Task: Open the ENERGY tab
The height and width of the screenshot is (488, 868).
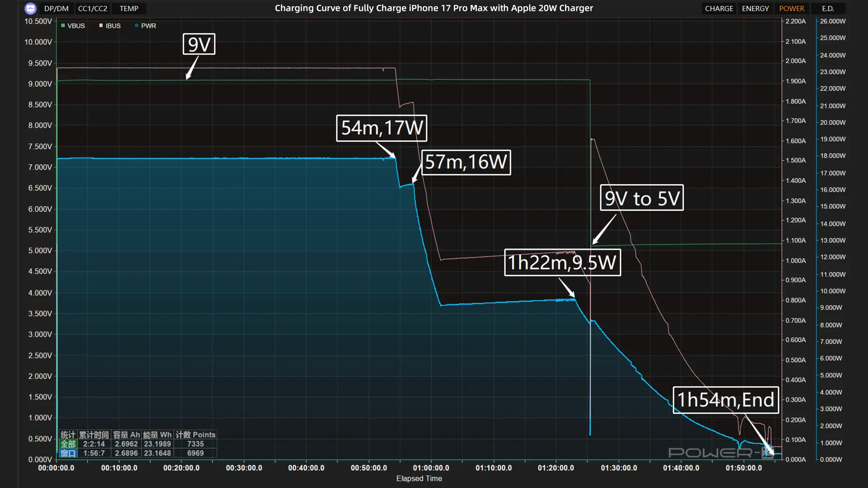Action: pyautogui.click(x=755, y=8)
